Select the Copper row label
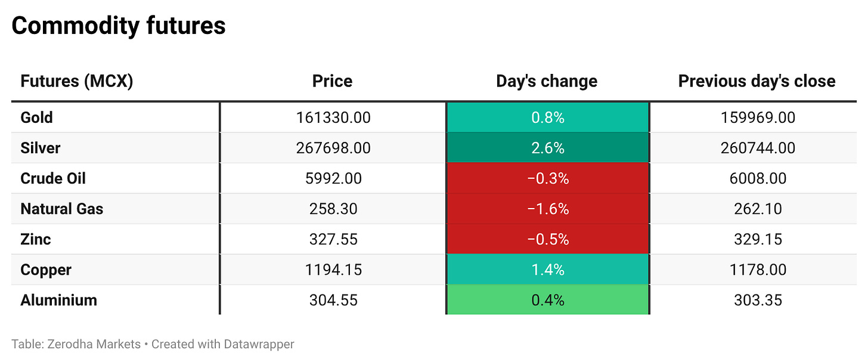This screenshot has height=363, width=868. (x=46, y=269)
